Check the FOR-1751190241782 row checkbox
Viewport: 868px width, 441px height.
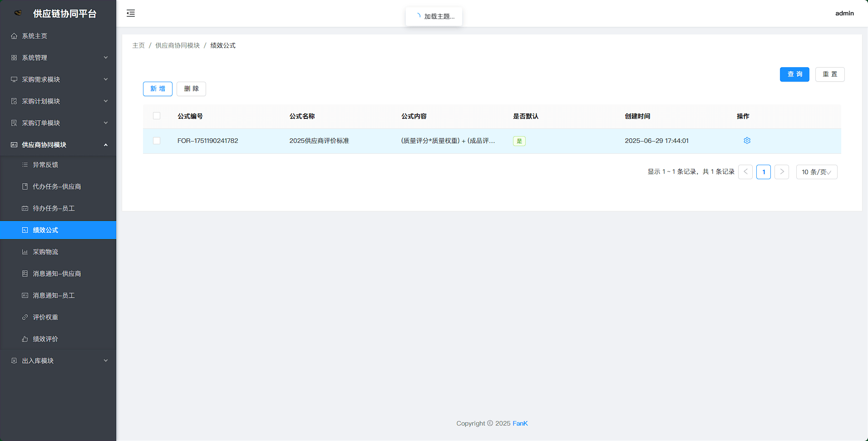click(157, 141)
